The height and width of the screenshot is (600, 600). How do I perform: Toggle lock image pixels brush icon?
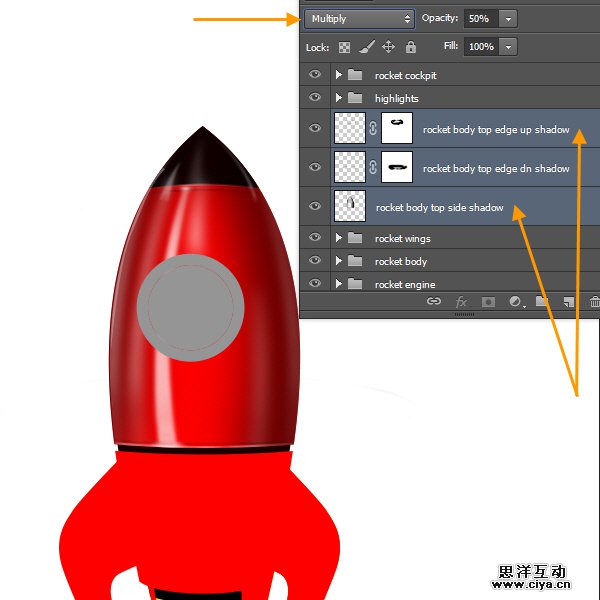tap(367, 47)
